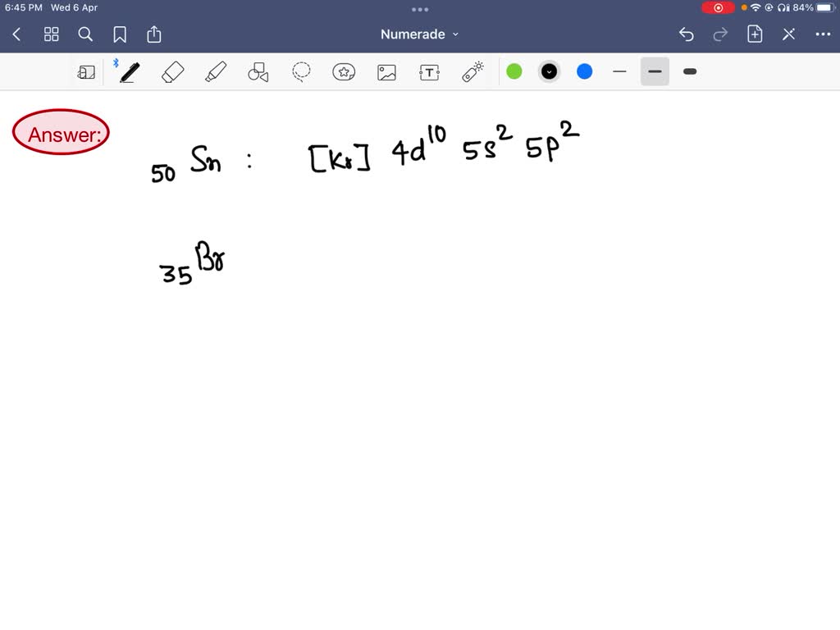Viewport: 840px width, 630px height.
Task: Open the search panel
Action: click(85, 34)
